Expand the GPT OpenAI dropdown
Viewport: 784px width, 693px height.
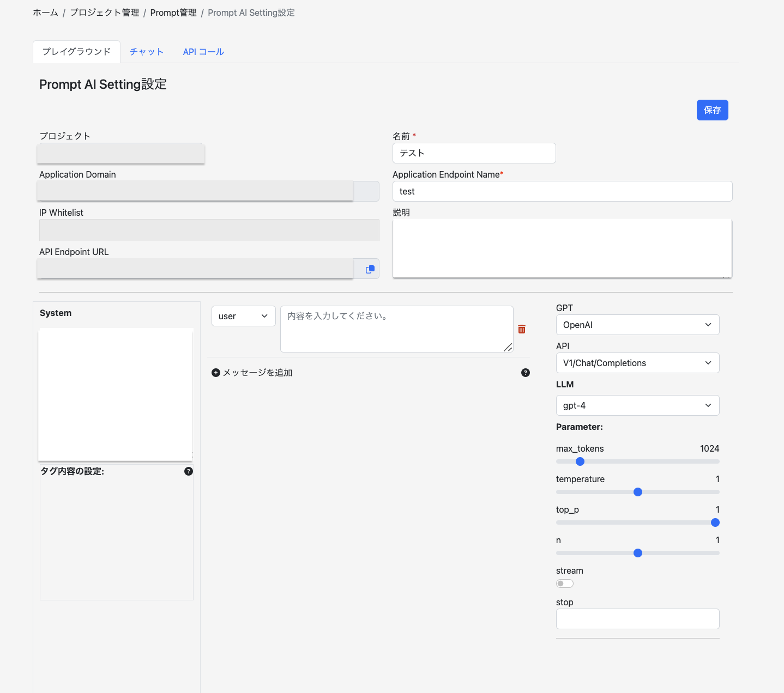click(637, 325)
